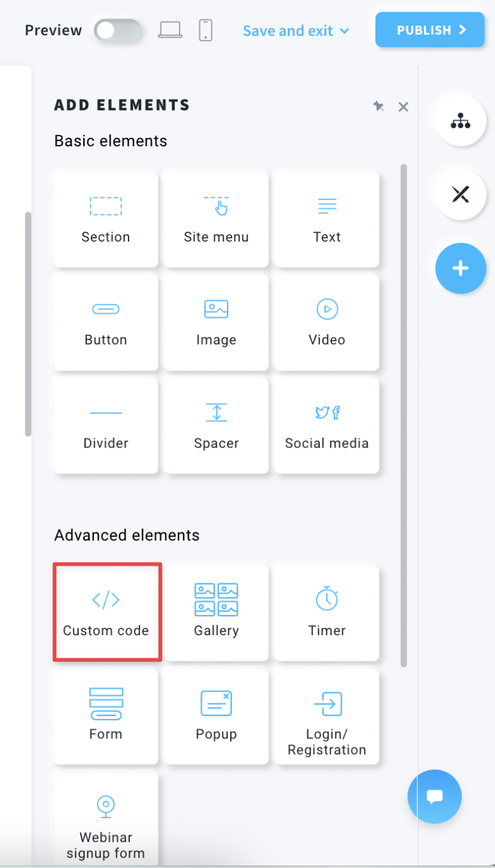The height and width of the screenshot is (868, 495).
Task: Close the Add Elements panel
Action: point(403,107)
